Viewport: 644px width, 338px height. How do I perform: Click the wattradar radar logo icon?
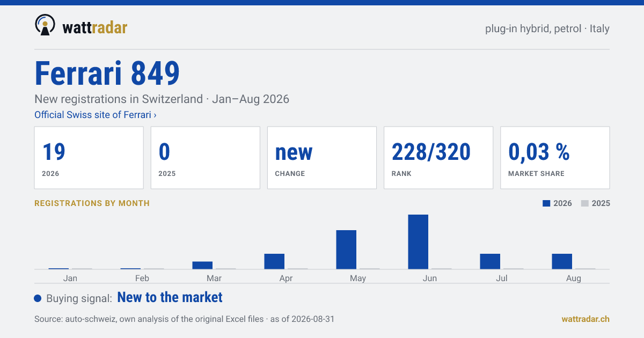(x=45, y=25)
